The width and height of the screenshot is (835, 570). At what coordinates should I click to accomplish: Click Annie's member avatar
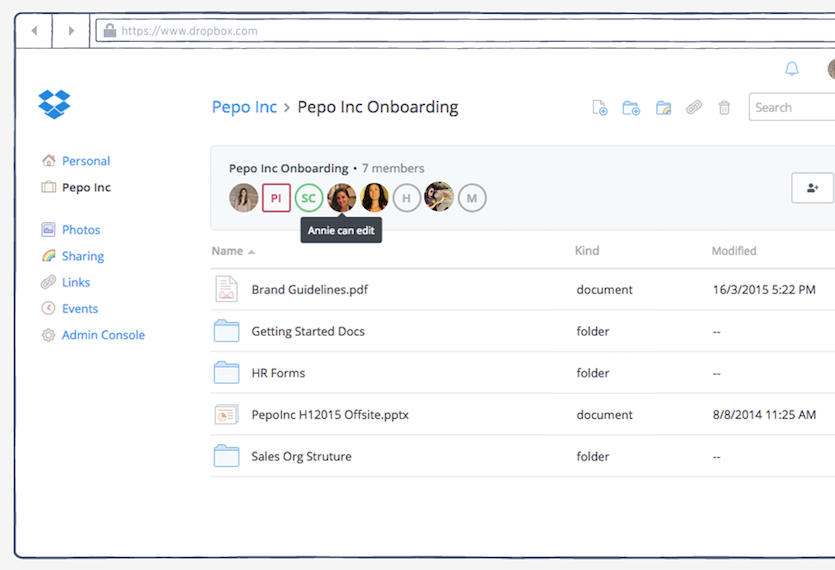pos(341,198)
